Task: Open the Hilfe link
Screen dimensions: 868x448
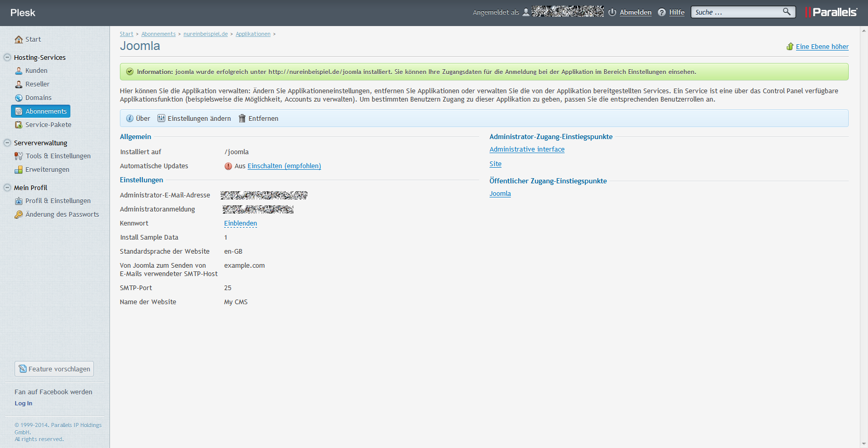Action: click(x=677, y=13)
